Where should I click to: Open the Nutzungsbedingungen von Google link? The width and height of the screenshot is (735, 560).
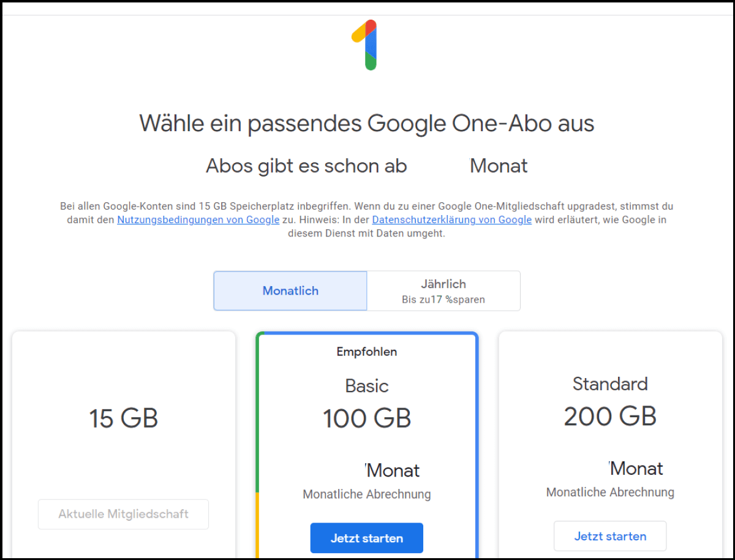point(198,220)
